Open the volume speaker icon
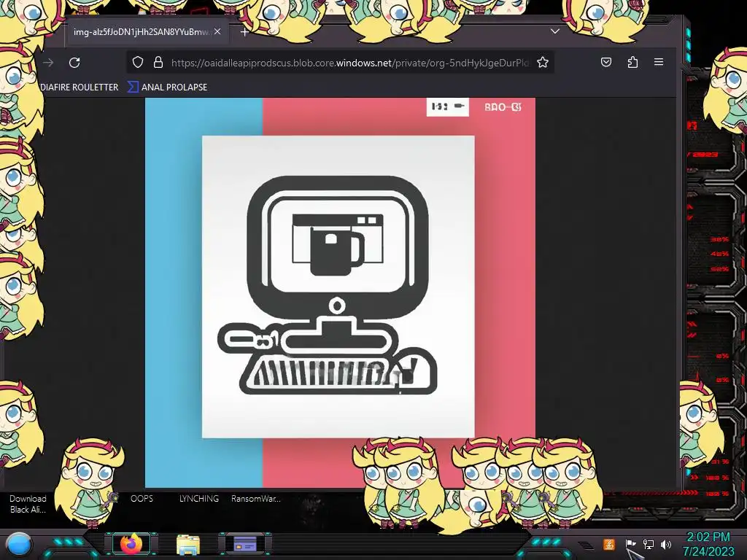747x560 pixels. click(666, 544)
